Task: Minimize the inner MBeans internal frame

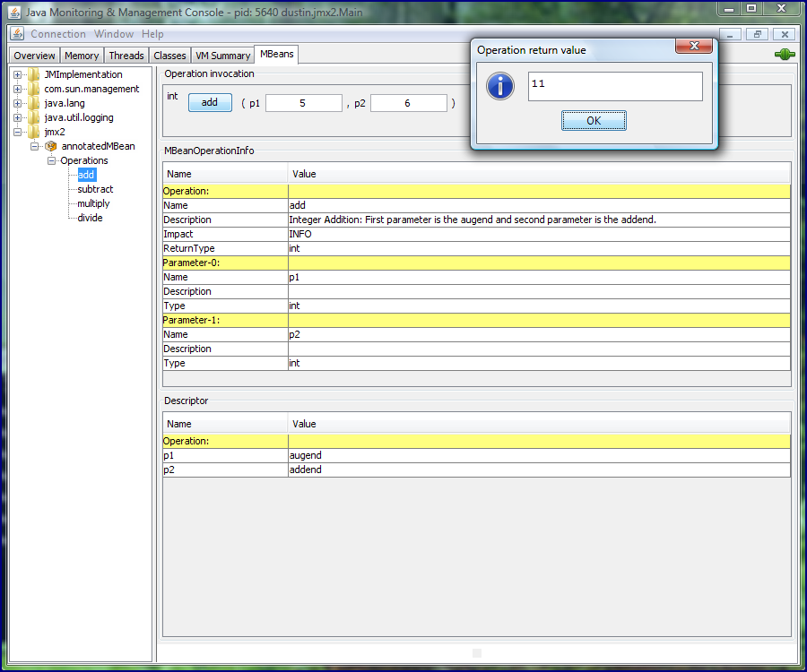Action: point(730,34)
